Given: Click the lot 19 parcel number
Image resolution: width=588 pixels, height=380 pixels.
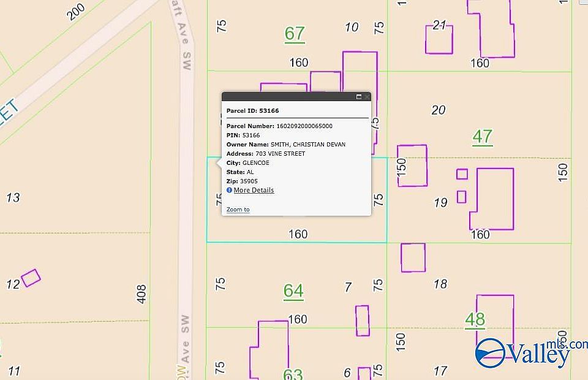Looking at the screenshot, I should point(440,203).
